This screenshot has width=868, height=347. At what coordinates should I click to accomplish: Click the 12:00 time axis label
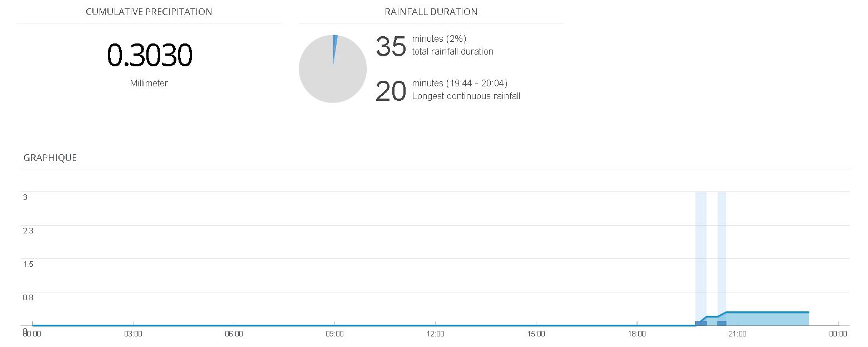(x=435, y=334)
